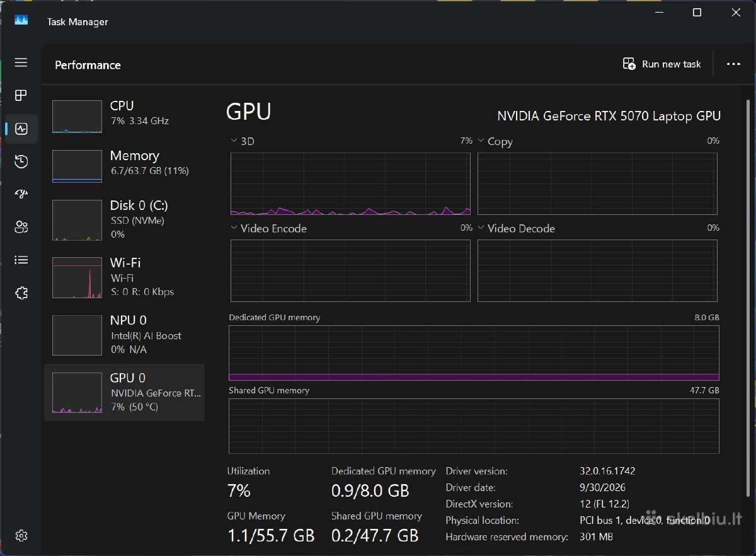
Task: Click the Utilization 7% value
Action: tap(239, 490)
